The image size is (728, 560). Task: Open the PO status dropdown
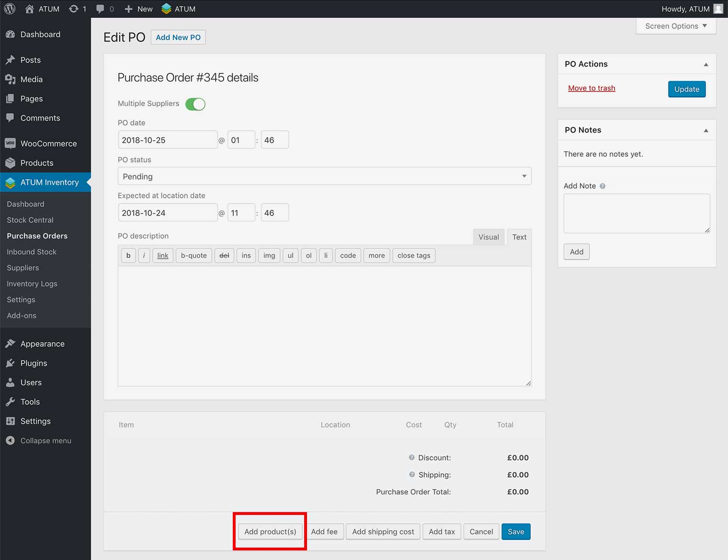(x=324, y=176)
